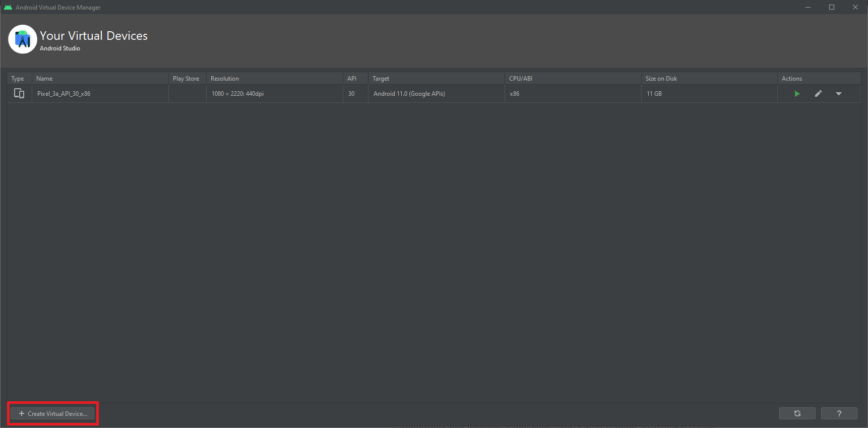This screenshot has height=428, width=868.
Task: Click the Create Virtual Device button
Action: [x=52, y=414]
